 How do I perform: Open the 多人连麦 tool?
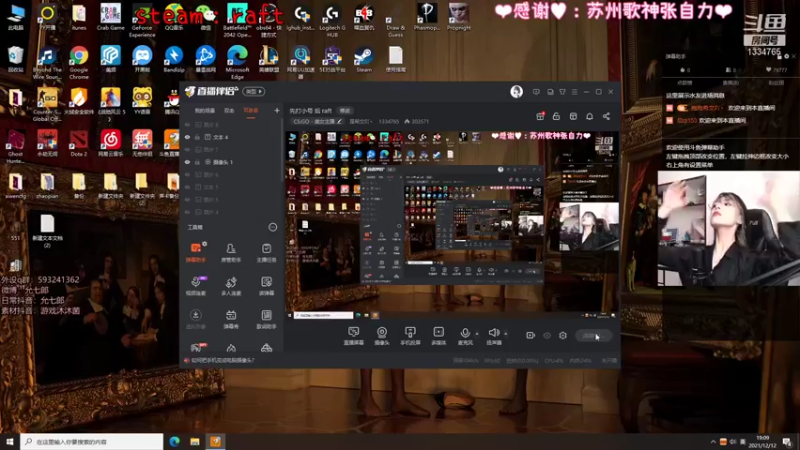coord(231,286)
